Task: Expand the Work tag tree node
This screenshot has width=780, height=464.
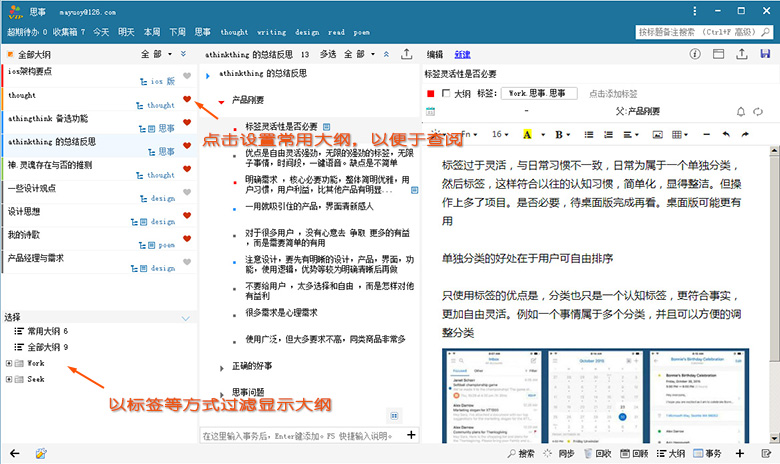Action: coord(9,363)
